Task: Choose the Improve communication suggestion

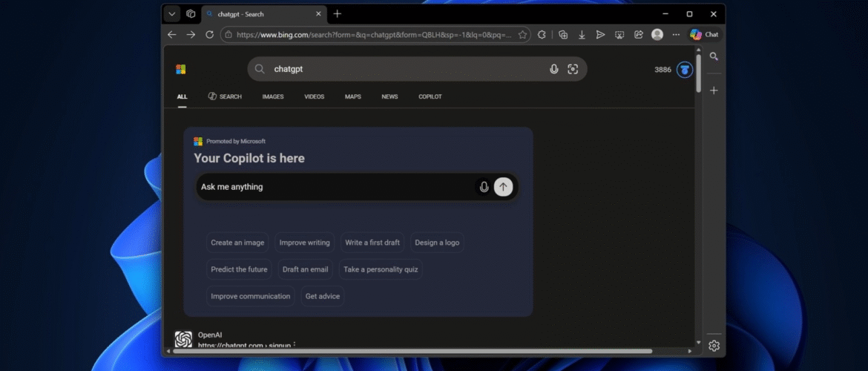Action: 251,296
